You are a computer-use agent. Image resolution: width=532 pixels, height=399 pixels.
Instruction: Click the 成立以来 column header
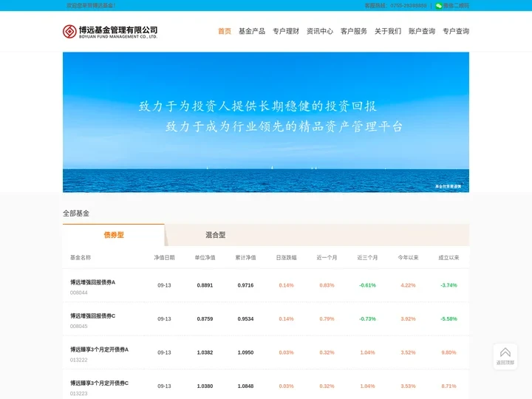[449, 258]
